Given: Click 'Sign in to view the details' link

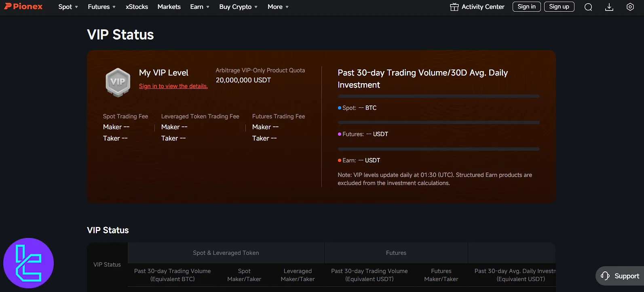Looking at the screenshot, I should pos(173,86).
